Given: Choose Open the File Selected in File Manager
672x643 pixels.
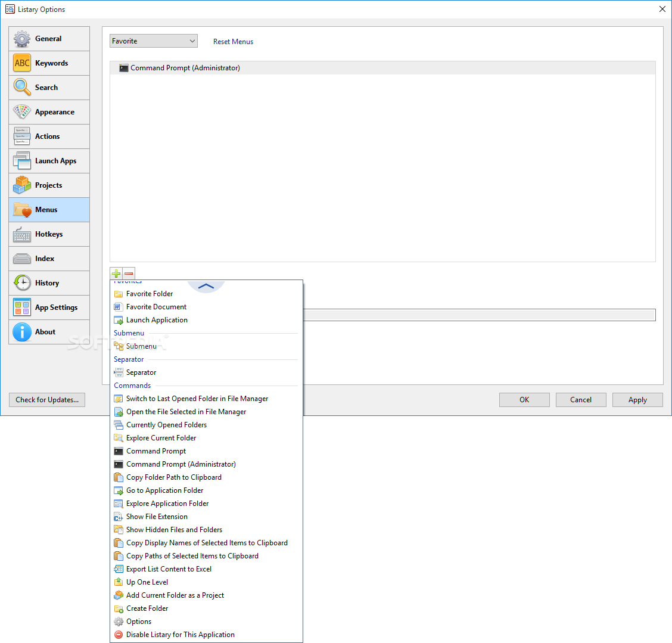Looking at the screenshot, I should [206, 412].
